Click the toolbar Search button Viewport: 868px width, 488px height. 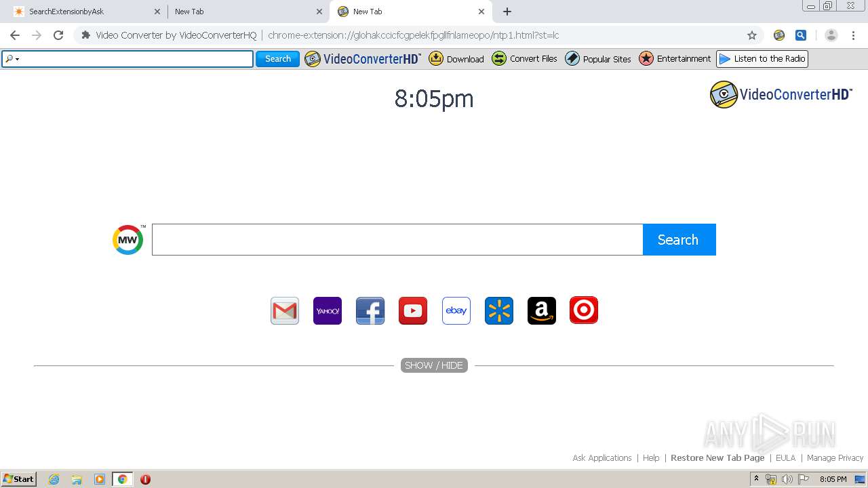(277, 59)
